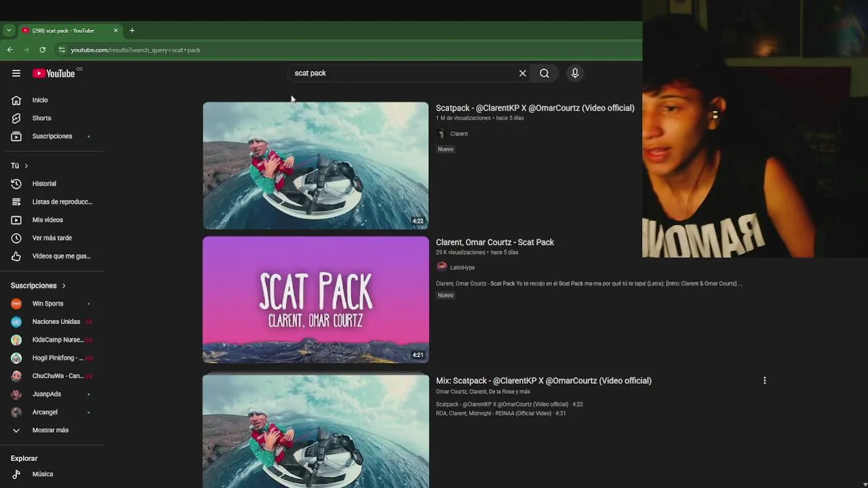Open Clarent, Omar Courtz - Scat Pack title
The image size is (868, 488).
495,242
